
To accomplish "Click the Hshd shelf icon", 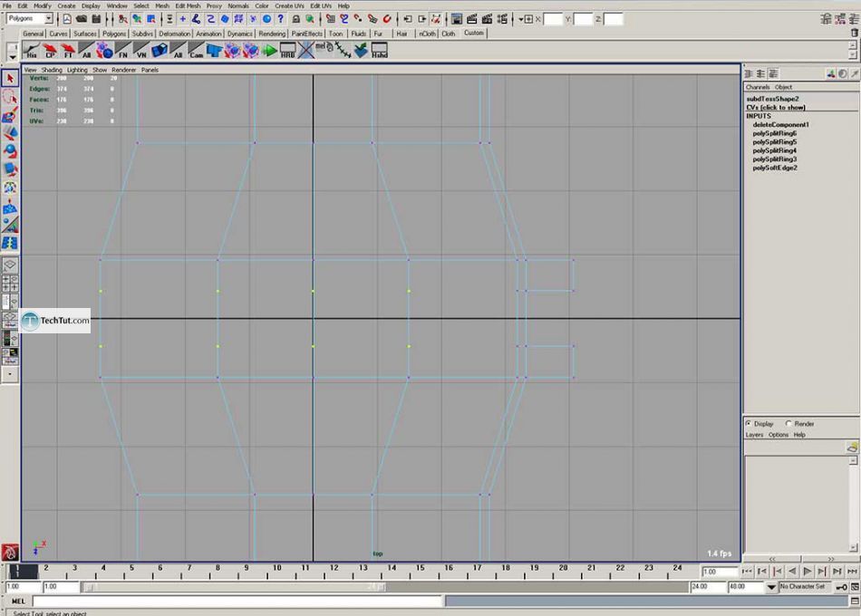I will [379, 51].
